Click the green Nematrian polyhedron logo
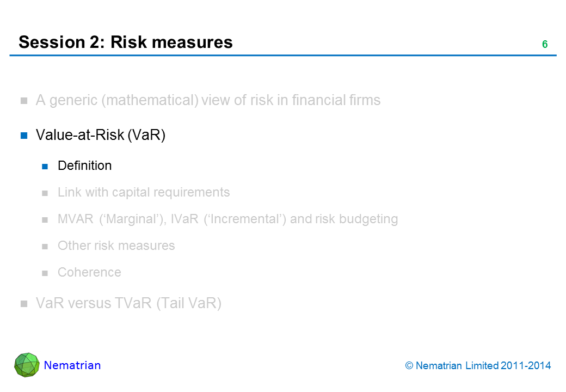This screenshot has height=392, width=566. click(27, 365)
